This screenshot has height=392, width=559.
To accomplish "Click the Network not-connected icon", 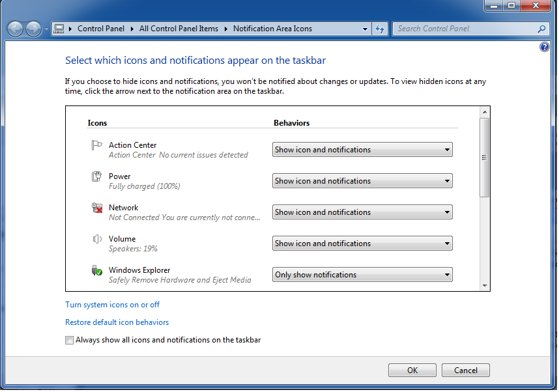I will (97, 208).
